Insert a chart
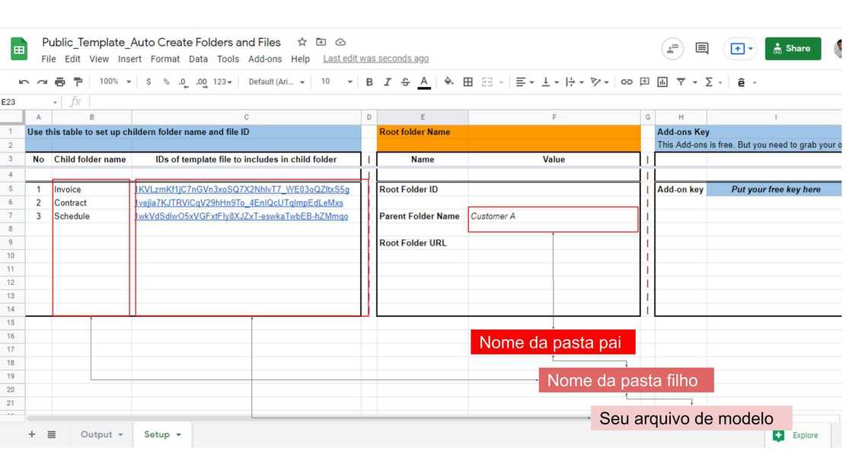 tap(662, 82)
